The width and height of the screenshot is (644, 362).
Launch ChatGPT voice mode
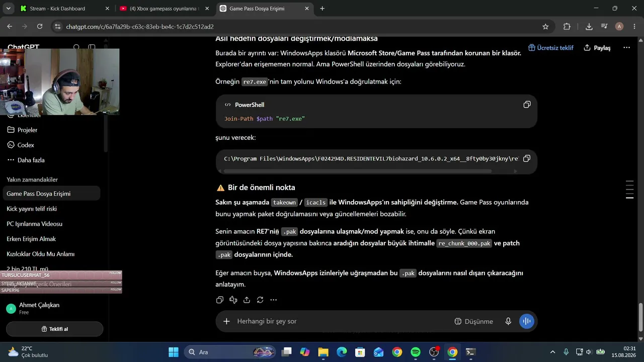point(527,321)
